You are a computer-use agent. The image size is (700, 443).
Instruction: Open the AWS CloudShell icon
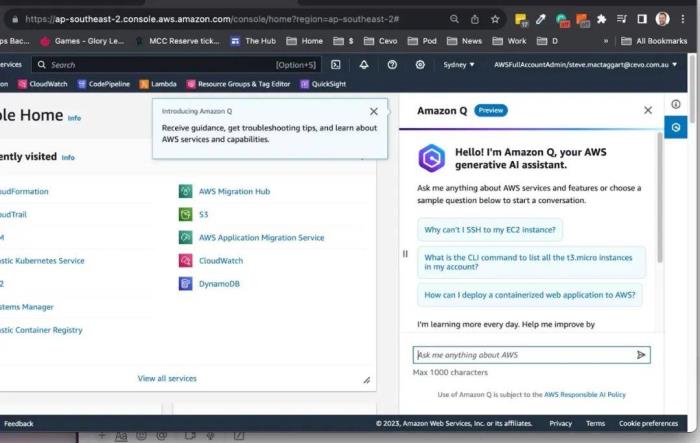(336, 65)
